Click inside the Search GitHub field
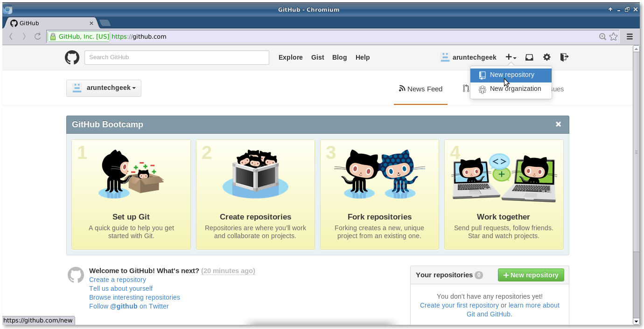Viewport: 644px width, 329px height. [176, 57]
